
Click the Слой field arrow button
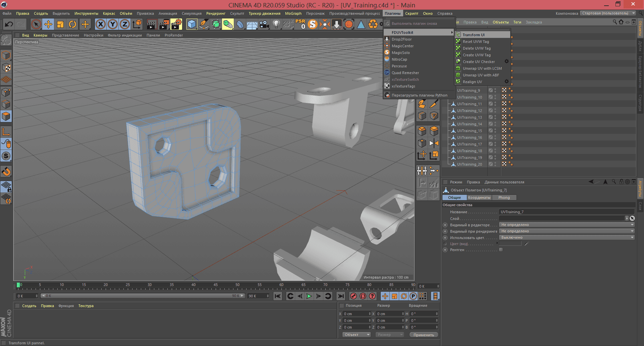(627, 218)
